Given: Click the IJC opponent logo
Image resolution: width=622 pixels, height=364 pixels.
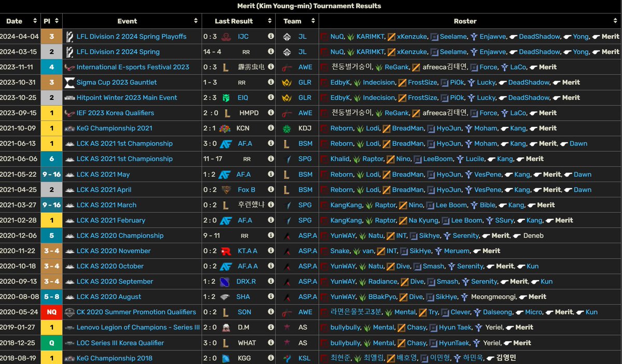Looking at the screenshot, I should point(225,37).
